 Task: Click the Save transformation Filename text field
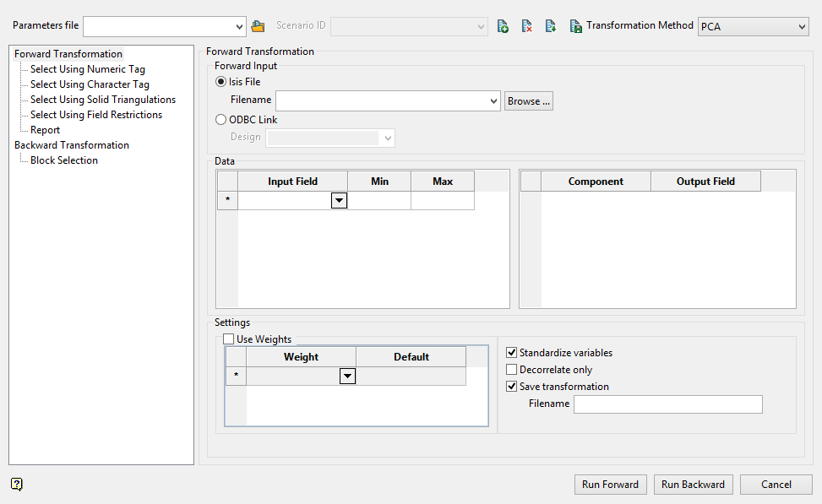[x=667, y=404]
